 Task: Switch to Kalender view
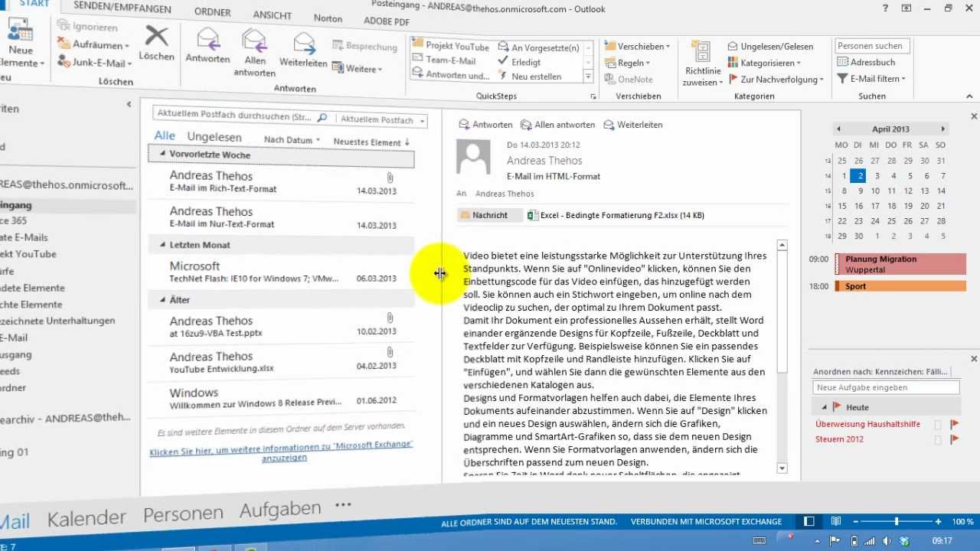coord(87,518)
